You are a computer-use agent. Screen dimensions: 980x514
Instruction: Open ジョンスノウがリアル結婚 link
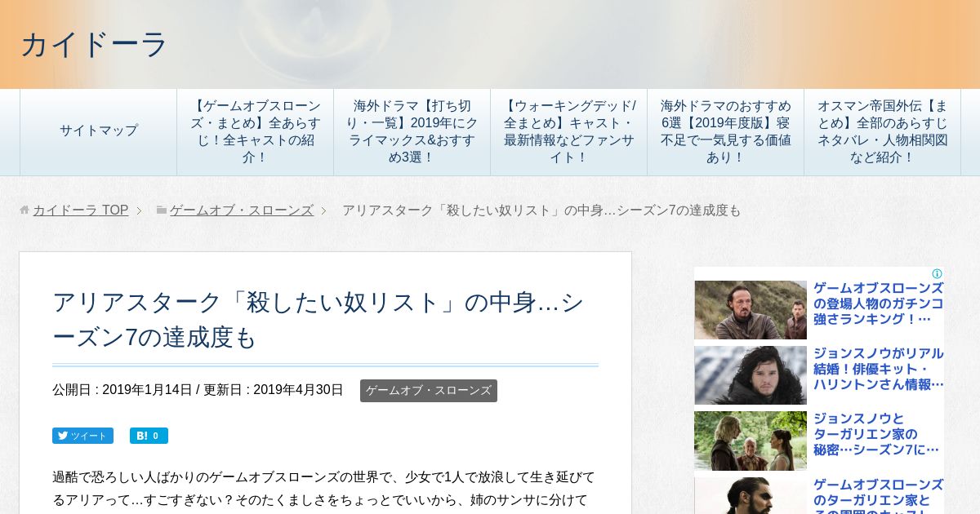(x=878, y=369)
